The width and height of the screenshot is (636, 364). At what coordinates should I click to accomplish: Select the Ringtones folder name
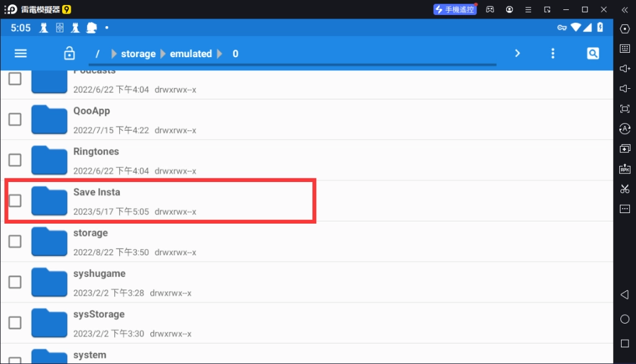click(96, 152)
